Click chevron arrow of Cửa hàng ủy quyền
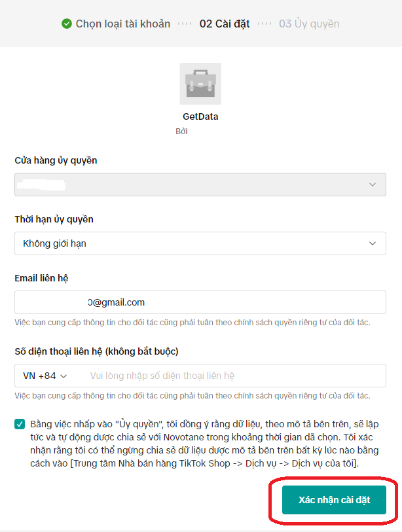This screenshot has width=402, height=532. (x=373, y=185)
